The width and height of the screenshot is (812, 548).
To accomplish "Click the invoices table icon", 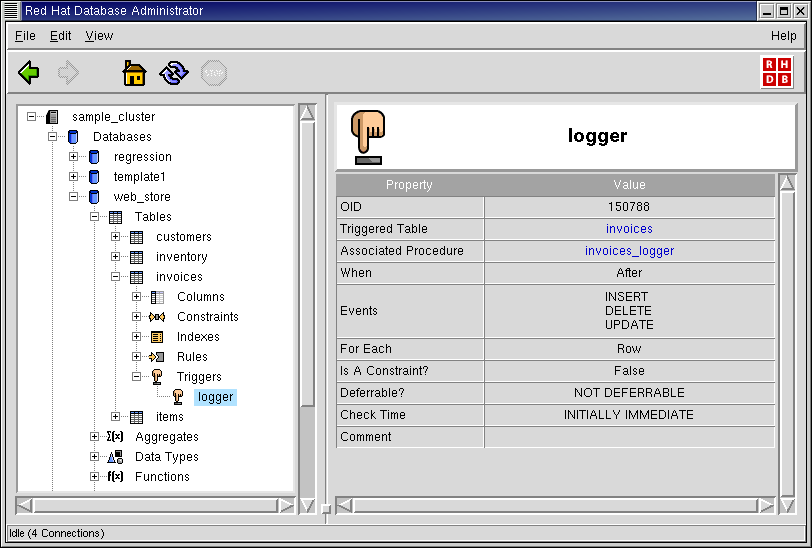I will pyautogui.click(x=136, y=277).
